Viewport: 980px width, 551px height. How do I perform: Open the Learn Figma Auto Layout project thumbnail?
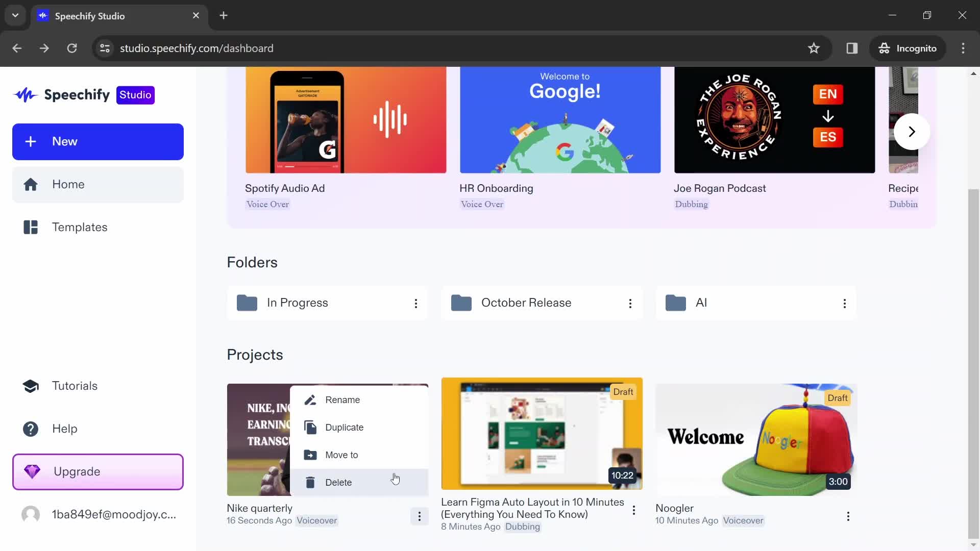tap(542, 434)
